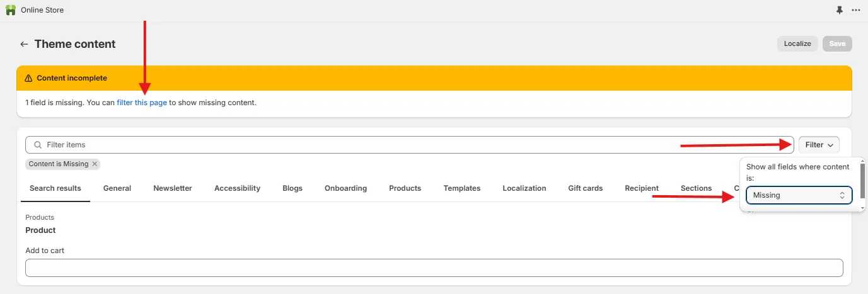Pin the app using the pin icon
This screenshot has height=294, width=868.
pos(839,10)
